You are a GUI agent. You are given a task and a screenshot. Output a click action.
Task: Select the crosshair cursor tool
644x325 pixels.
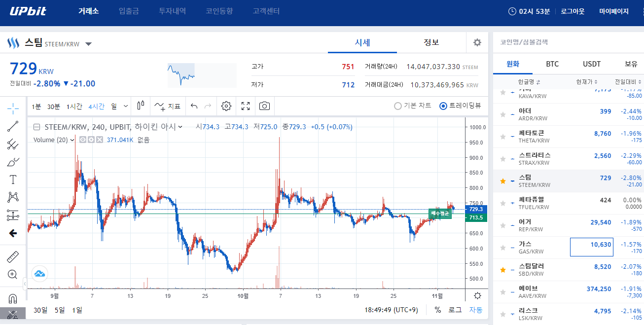tap(13, 108)
